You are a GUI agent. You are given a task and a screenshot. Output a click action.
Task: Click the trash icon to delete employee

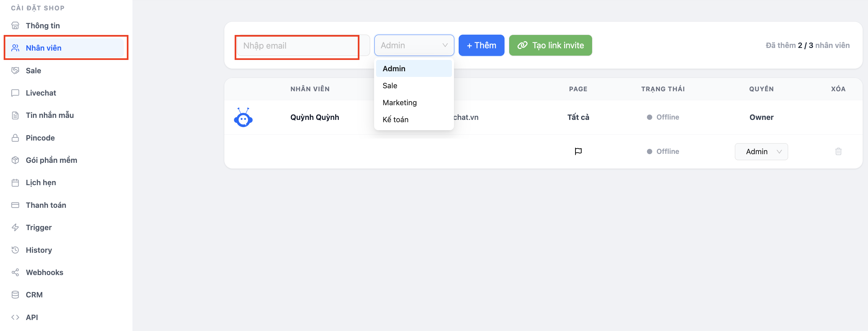point(838,151)
